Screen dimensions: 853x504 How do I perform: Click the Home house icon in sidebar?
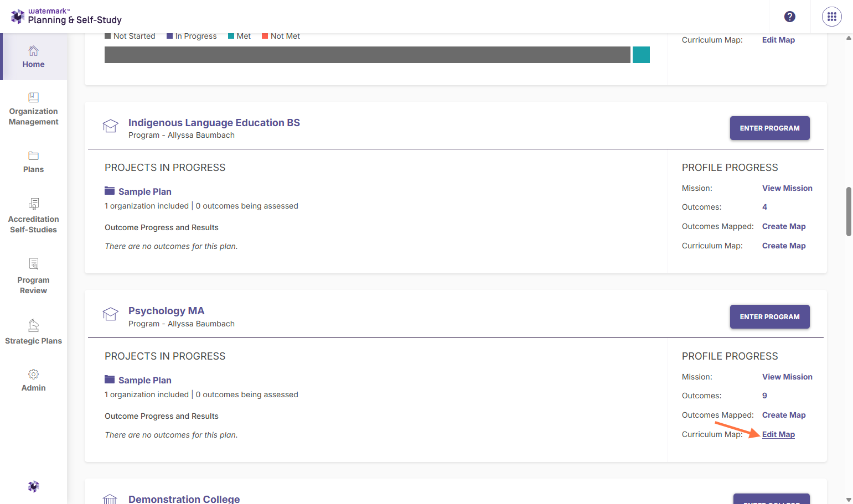(33, 51)
